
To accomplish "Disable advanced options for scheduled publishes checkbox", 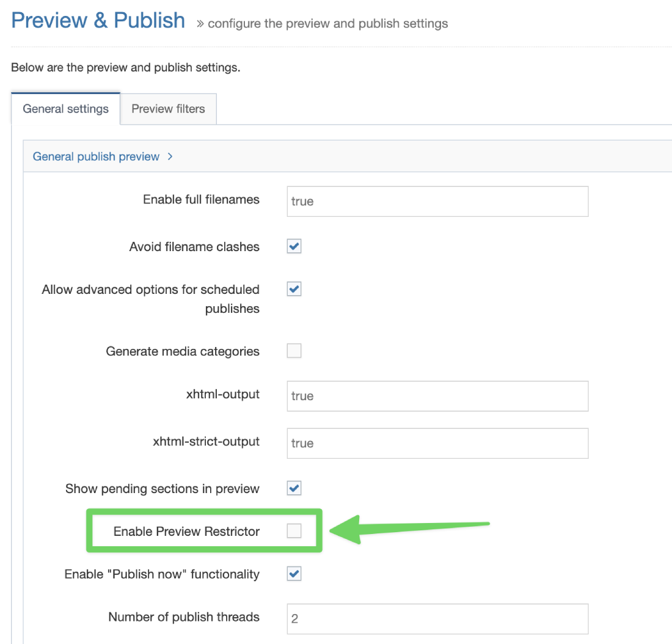I will click(x=294, y=289).
